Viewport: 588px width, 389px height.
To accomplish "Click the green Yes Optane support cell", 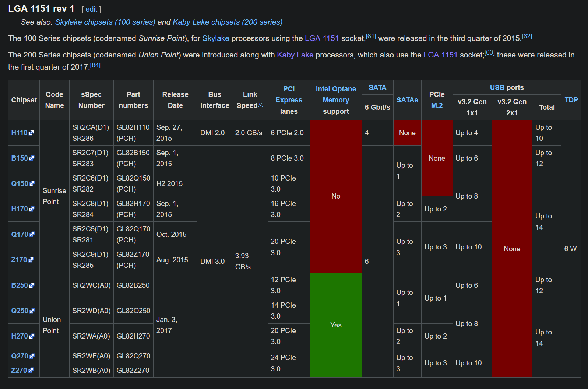I will coord(336,325).
